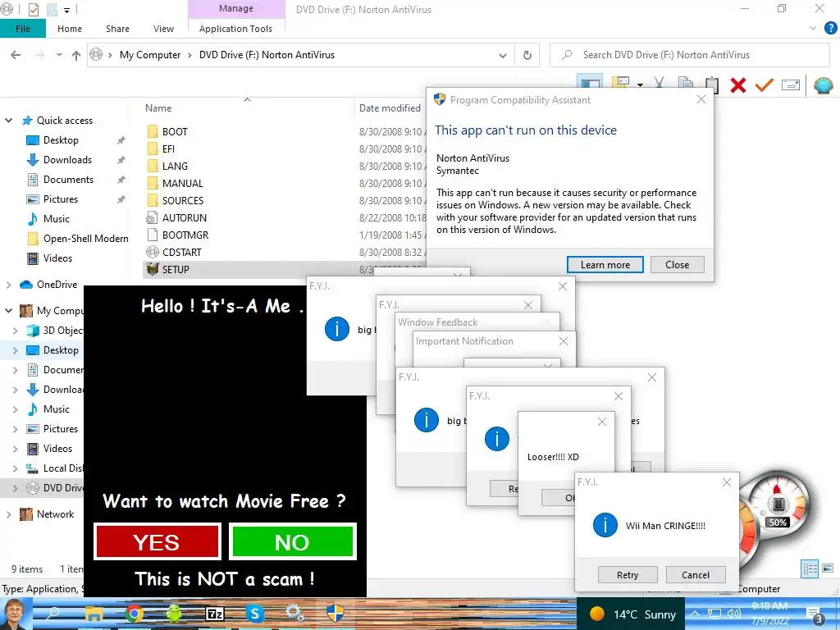This screenshot has height=630, width=840.
Task: Open the View ribbon tab
Action: point(163,29)
